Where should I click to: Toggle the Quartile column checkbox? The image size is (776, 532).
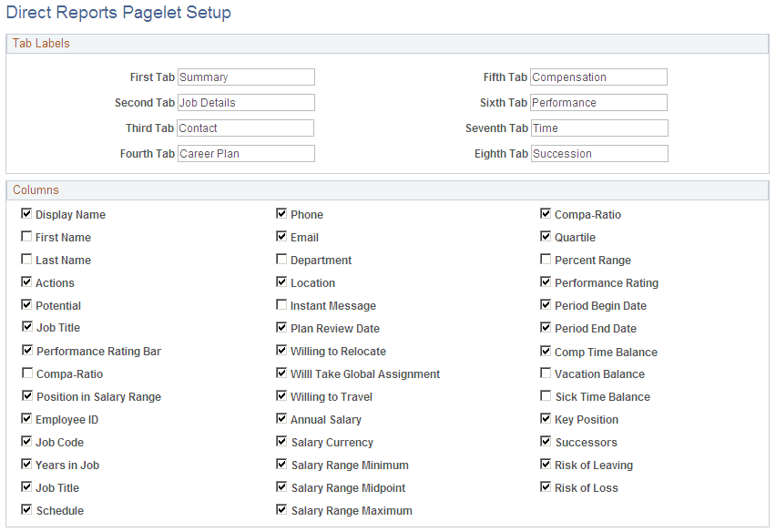tap(546, 236)
